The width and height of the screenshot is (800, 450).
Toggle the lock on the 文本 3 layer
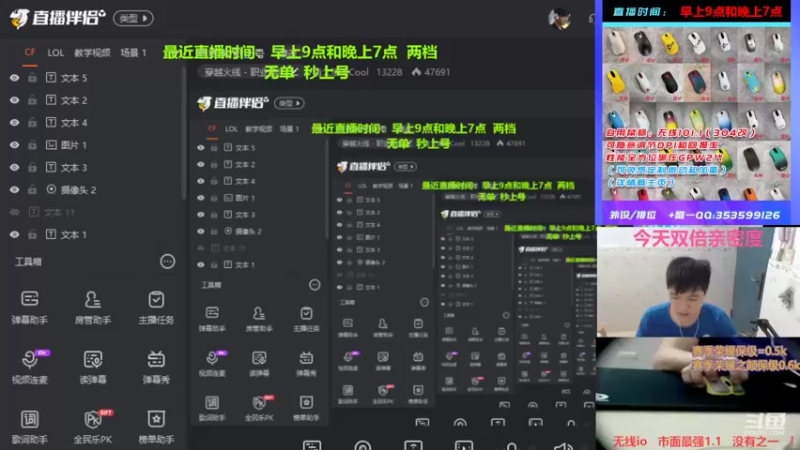(x=32, y=167)
